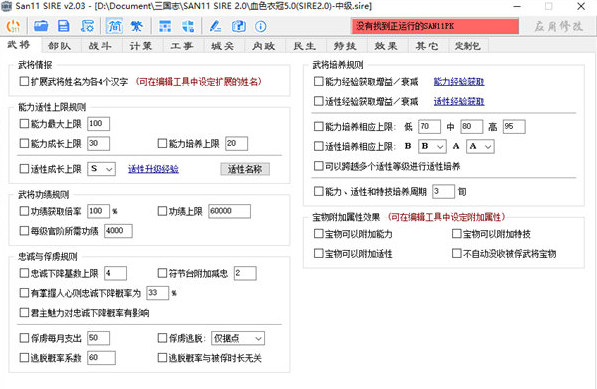The image size is (597, 389).
Task: Switch to 战斗 tab
Action: [x=101, y=46]
